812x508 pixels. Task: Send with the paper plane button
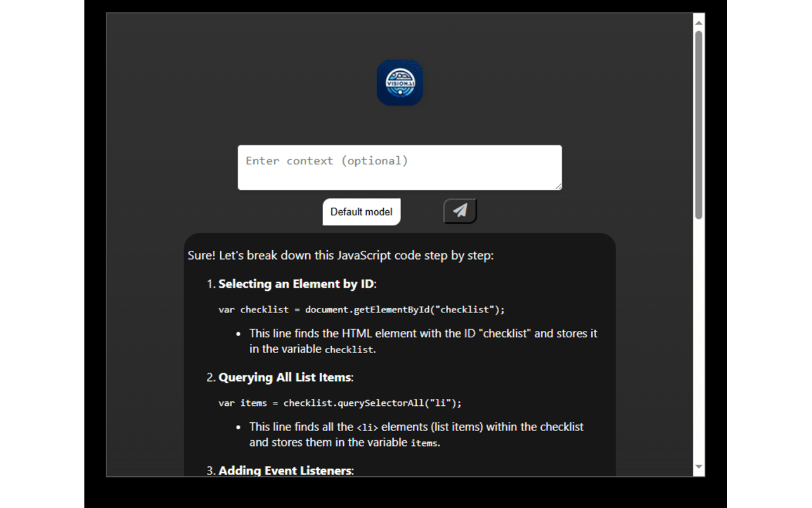tap(460, 211)
